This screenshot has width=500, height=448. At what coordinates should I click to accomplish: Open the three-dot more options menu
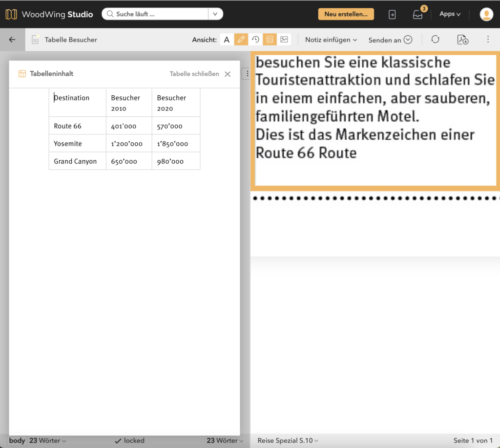point(488,40)
